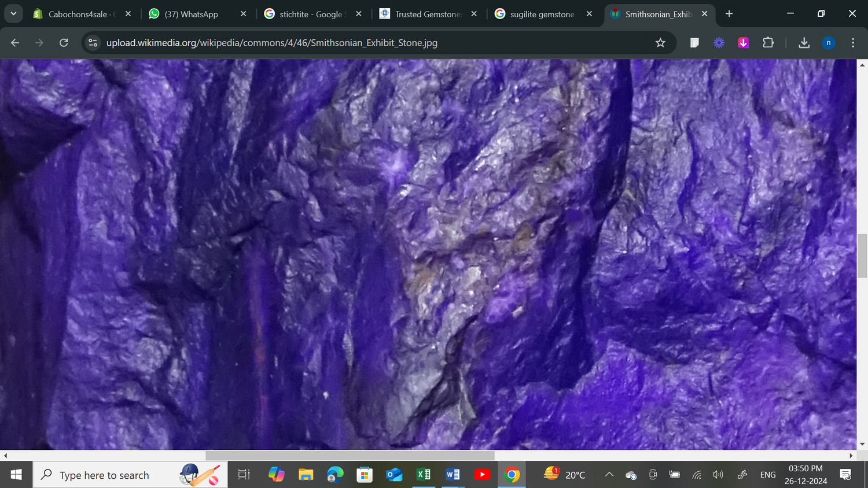
Task: Switch to the sugilite gemstone tab
Action: [x=542, y=14]
